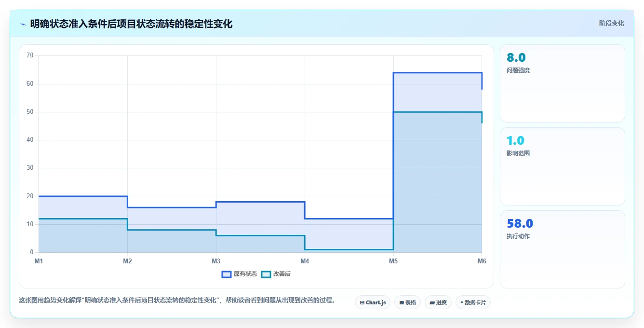The height and width of the screenshot is (328, 644).
Task: Click the 改善后 teal legend swatch
Action: click(x=266, y=274)
